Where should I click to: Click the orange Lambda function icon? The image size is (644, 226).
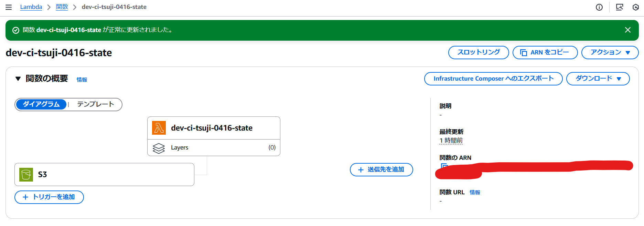pos(159,128)
